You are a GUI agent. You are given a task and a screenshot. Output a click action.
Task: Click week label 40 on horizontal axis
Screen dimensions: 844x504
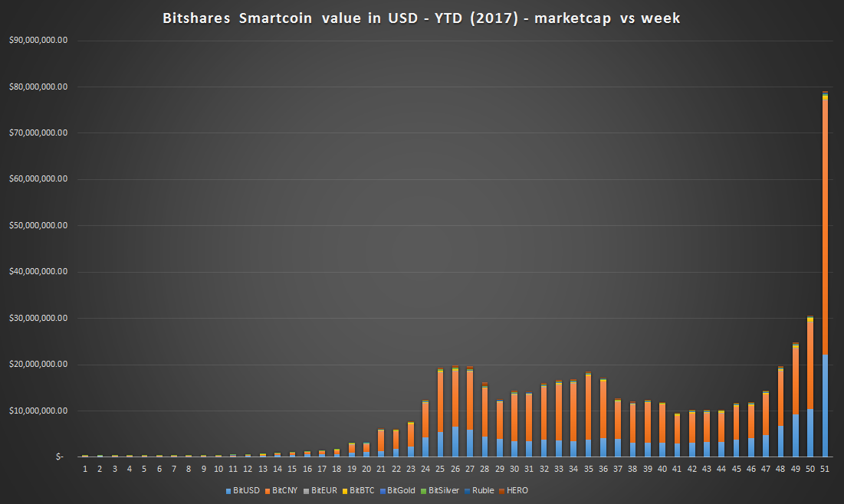coord(662,469)
